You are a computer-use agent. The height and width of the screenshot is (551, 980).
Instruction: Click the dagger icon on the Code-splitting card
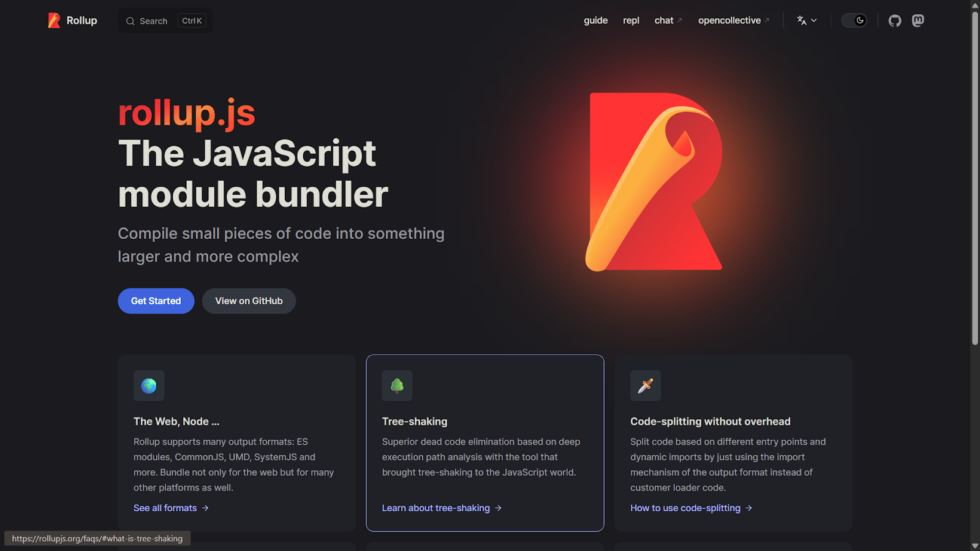coord(646,386)
